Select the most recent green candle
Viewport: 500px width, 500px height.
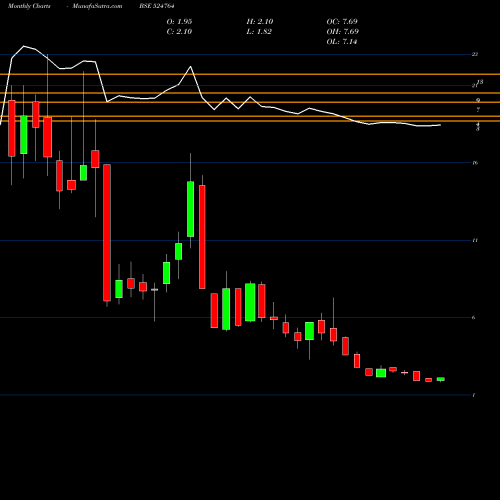(x=441, y=379)
